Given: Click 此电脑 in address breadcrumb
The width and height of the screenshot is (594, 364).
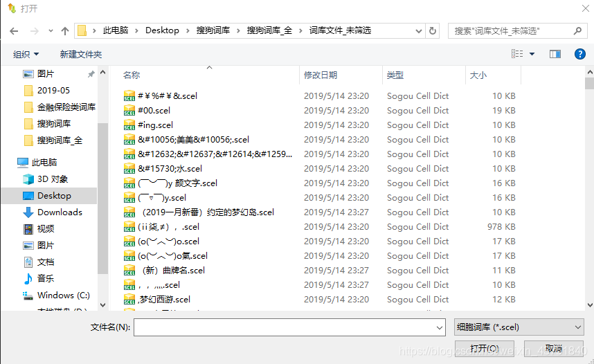Looking at the screenshot, I should click(116, 30).
